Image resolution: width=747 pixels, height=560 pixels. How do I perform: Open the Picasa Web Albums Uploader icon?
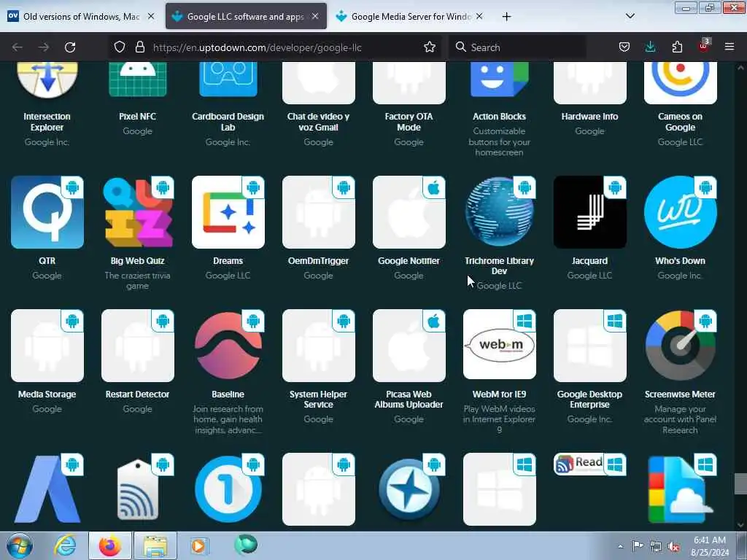[x=409, y=346]
